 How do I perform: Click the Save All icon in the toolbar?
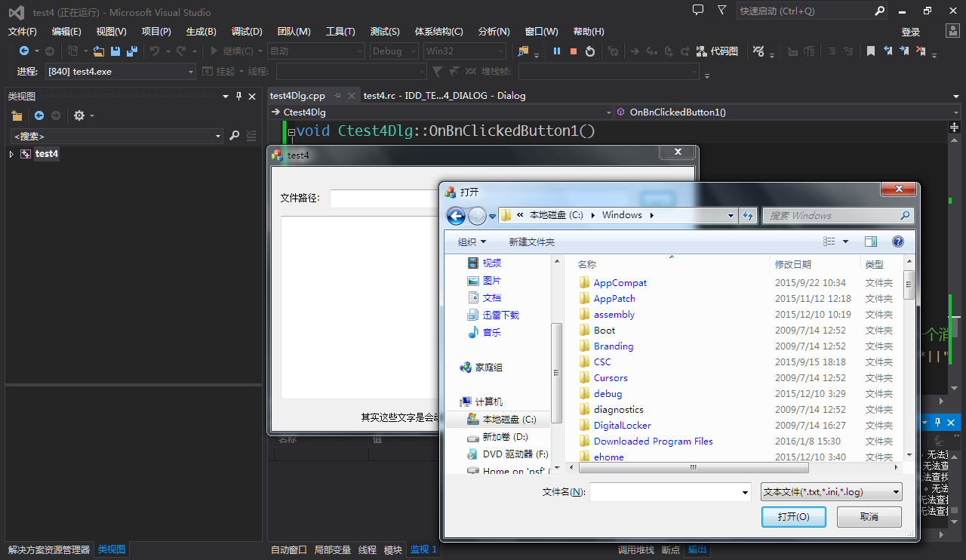pyautogui.click(x=132, y=51)
